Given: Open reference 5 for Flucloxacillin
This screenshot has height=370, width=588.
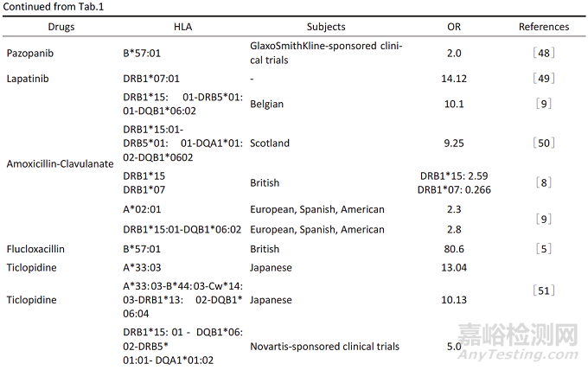Looking at the screenshot, I should pyautogui.click(x=544, y=248).
